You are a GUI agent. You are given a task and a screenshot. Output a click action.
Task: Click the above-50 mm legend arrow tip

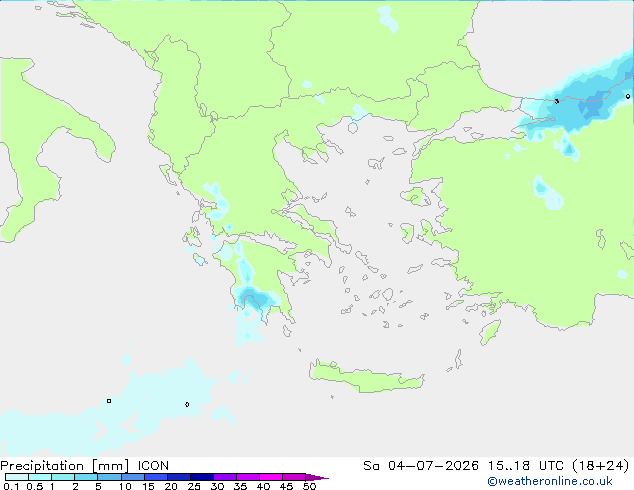pos(317,477)
